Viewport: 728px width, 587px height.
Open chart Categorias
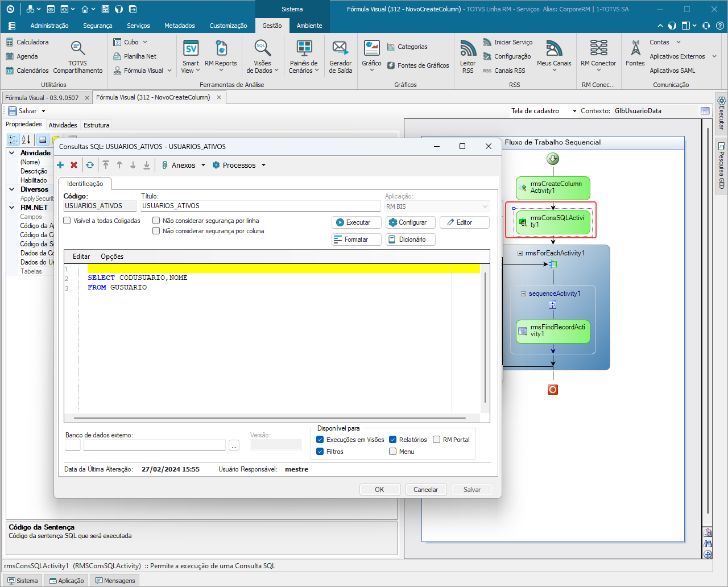[x=407, y=47]
